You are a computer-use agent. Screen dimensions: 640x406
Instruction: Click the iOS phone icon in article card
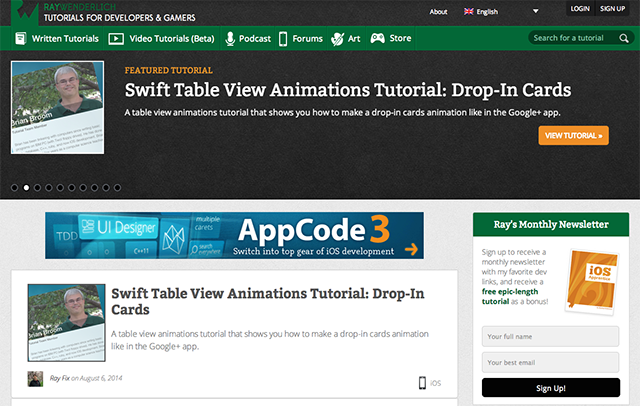422,383
